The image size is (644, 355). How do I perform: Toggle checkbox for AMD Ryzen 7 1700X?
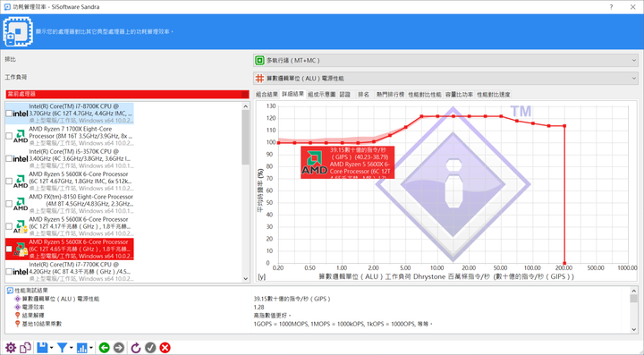click(x=9, y=136)
